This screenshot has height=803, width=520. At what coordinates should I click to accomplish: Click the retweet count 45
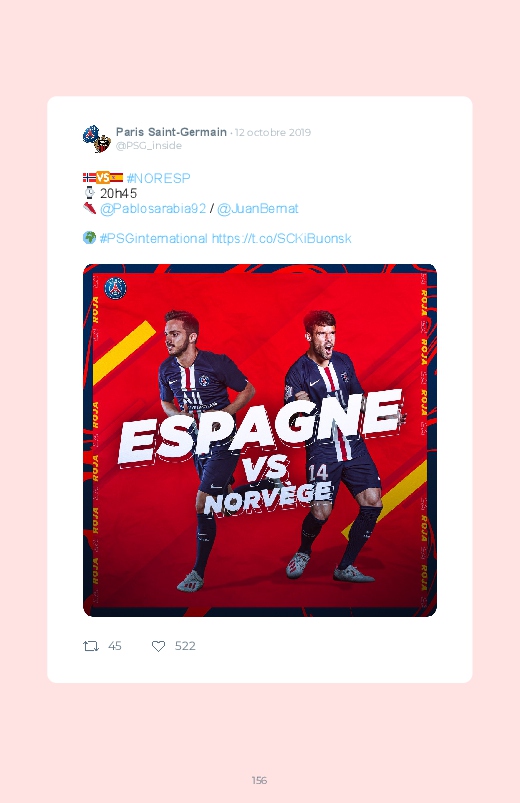click(x=115, y=646)
